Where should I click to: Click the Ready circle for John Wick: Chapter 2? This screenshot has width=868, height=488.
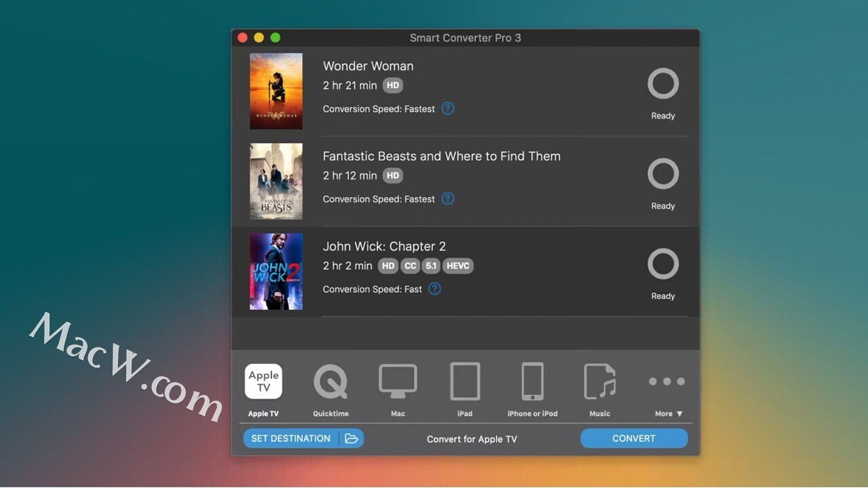click(663, 264)
